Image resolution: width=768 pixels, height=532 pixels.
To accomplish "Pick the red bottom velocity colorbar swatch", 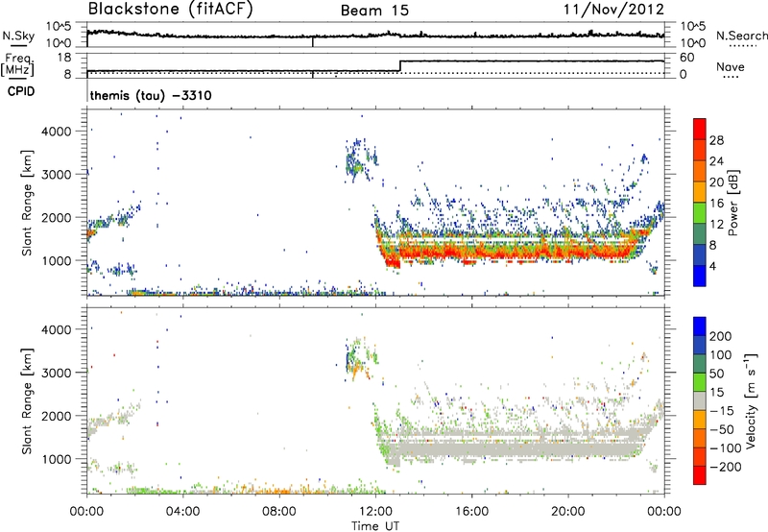I will click(700, 475).
